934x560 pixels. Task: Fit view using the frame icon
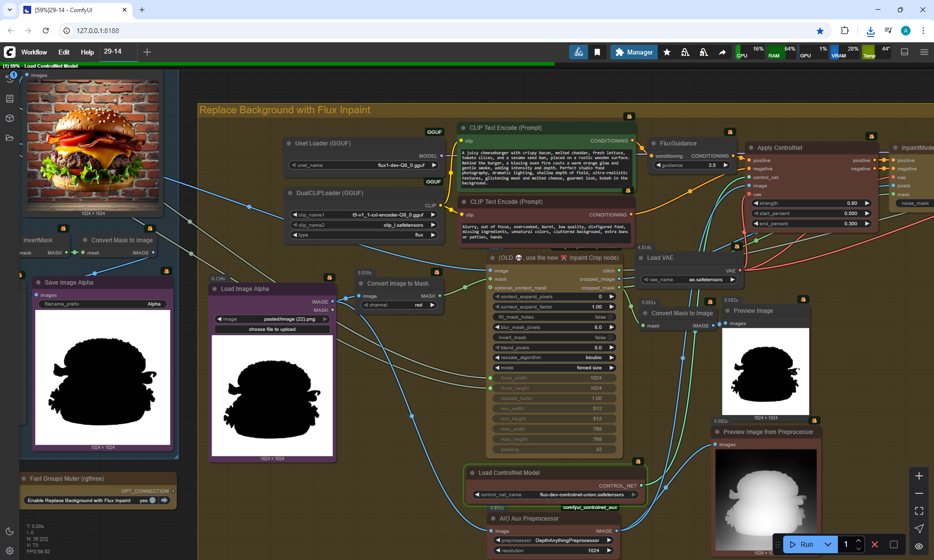(x=919, y=511)
